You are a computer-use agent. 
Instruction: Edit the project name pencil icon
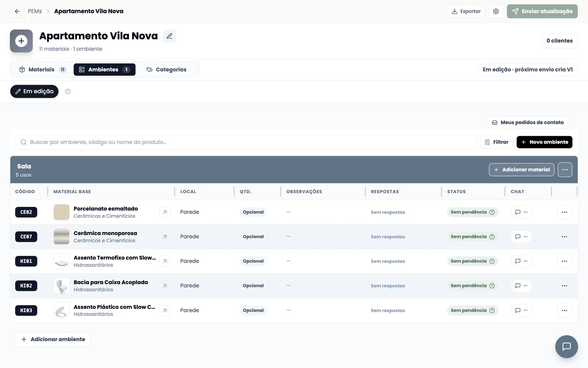169,36
